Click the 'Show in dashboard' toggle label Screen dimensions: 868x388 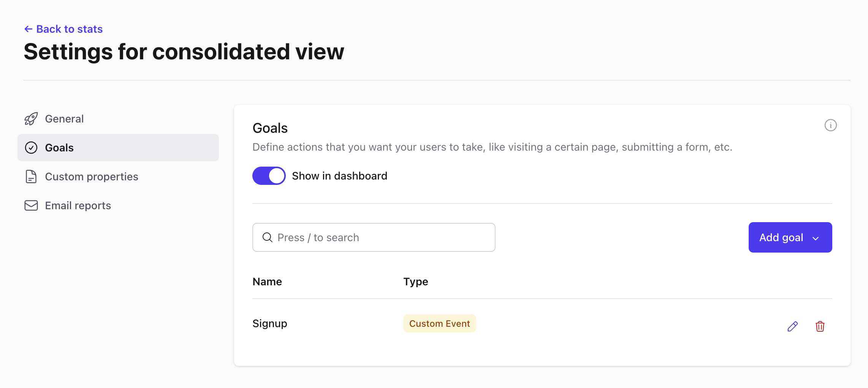point(339,176)
